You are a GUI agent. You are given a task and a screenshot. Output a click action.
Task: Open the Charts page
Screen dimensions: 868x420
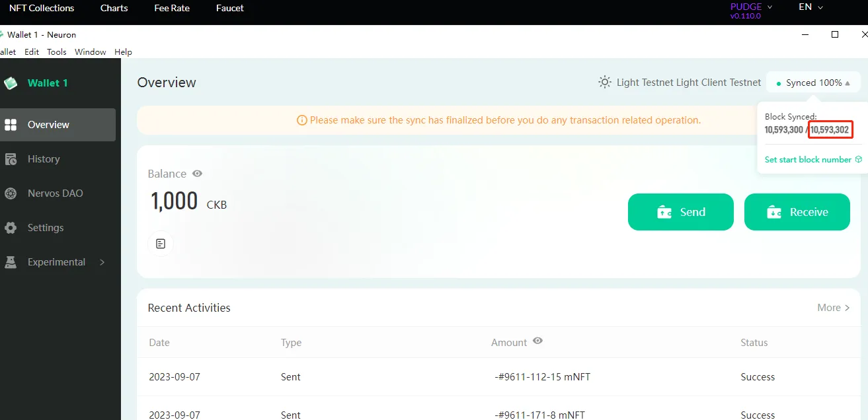pyautogui.click(x=114, y=8)
